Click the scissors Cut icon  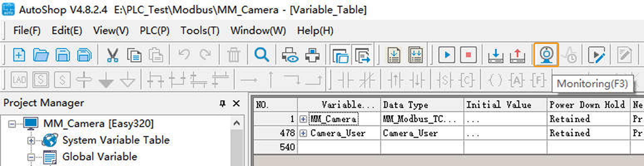112,55
